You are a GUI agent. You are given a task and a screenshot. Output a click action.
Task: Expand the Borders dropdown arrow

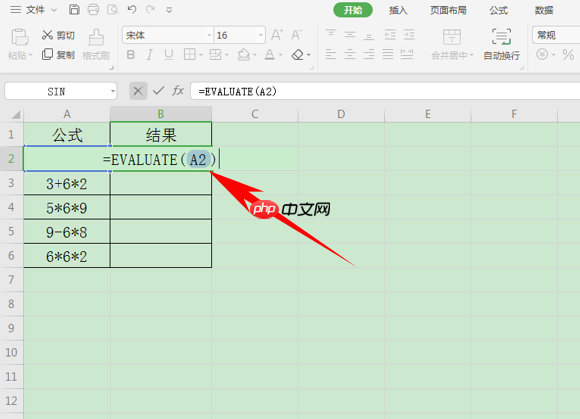[x=201, y=55]
